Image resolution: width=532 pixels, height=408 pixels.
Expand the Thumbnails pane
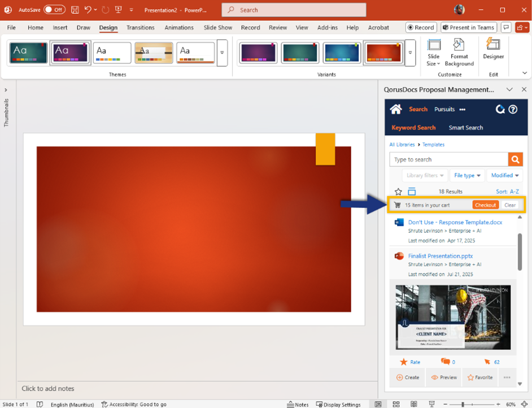tap(6, 90)
